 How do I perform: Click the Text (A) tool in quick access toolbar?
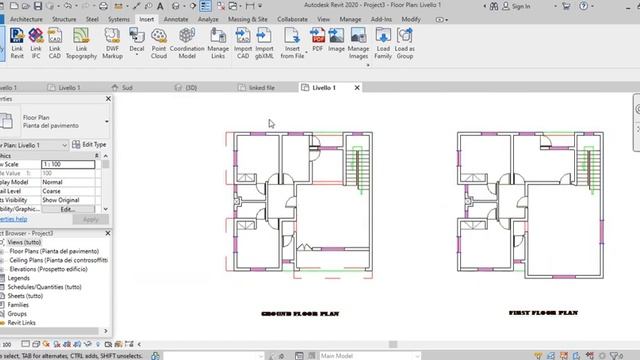[x=160, y=6]
